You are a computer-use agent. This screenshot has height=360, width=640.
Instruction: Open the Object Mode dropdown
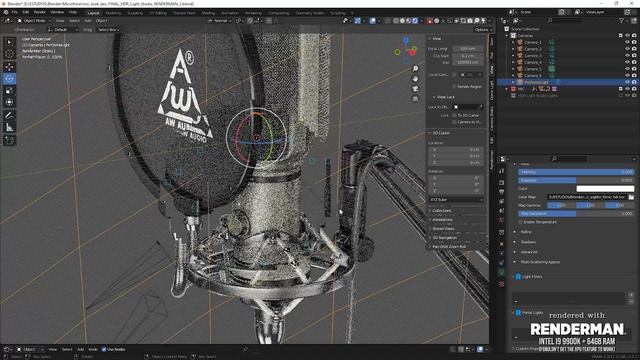pyautogui.click(x=33, y=20)
